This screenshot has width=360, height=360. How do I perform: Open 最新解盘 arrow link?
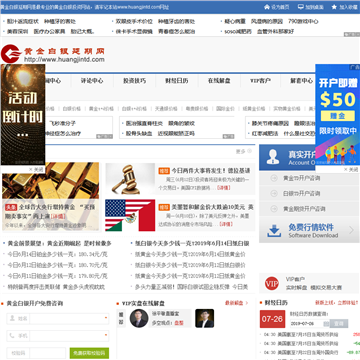[x=236, y=303]
